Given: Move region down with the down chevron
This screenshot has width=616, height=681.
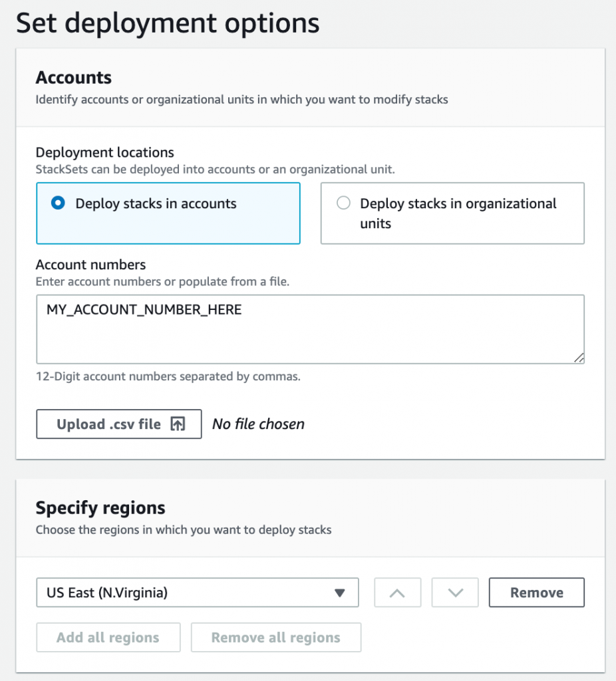Looking at the screenshot, I should 455,593.
